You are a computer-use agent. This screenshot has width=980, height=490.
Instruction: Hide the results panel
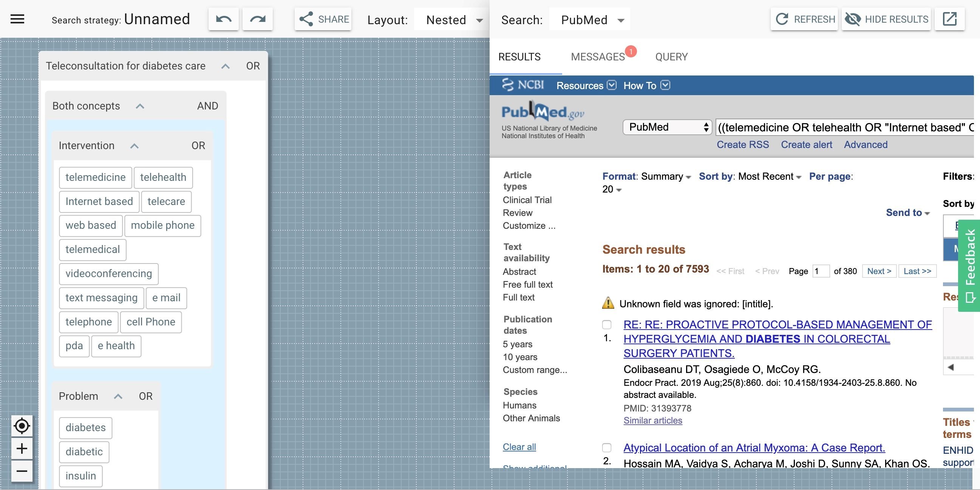tap(886, 19)
